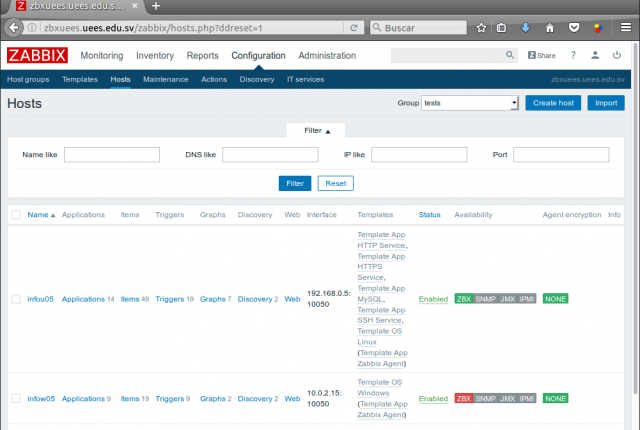
Task: Click the Buscar browser search box
Action: click(418, 28)
